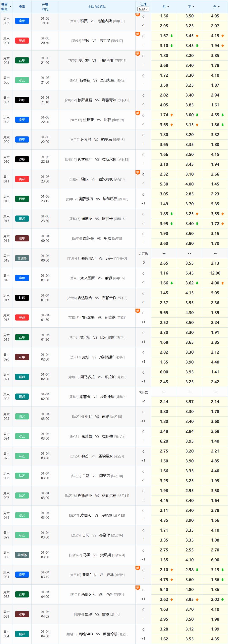The image size is (228, 644).
Task: Click red up arrow beside 2.62 in match 032
Action: [172, 599]
